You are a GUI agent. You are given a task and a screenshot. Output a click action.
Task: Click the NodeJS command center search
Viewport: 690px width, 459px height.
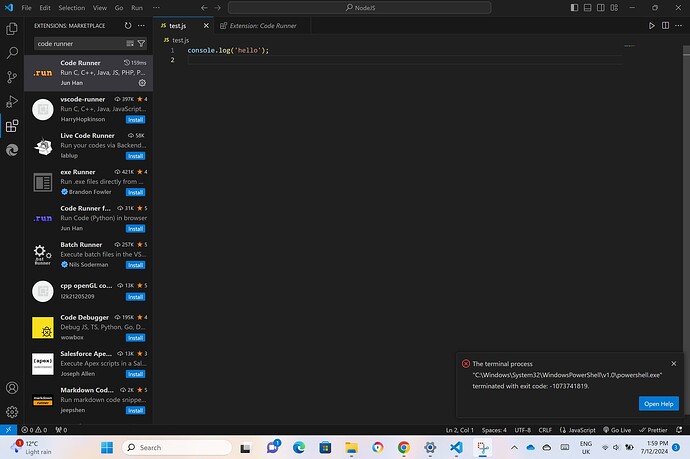click(360, 7)
